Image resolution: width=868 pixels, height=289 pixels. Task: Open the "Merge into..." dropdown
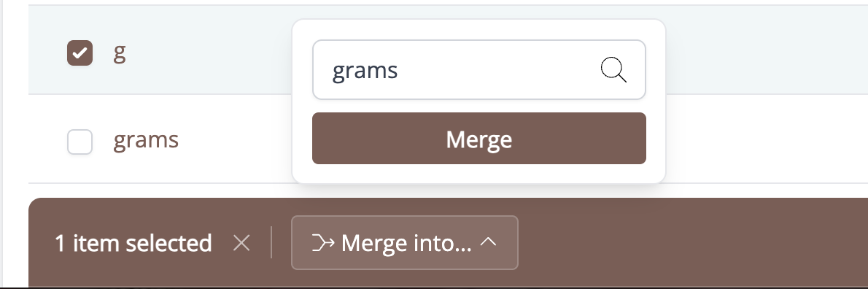(x=405, y=242)
